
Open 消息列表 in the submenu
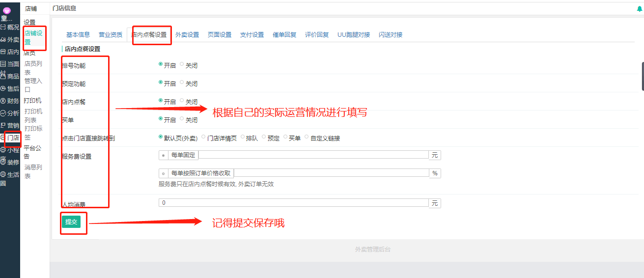point(34,171)
